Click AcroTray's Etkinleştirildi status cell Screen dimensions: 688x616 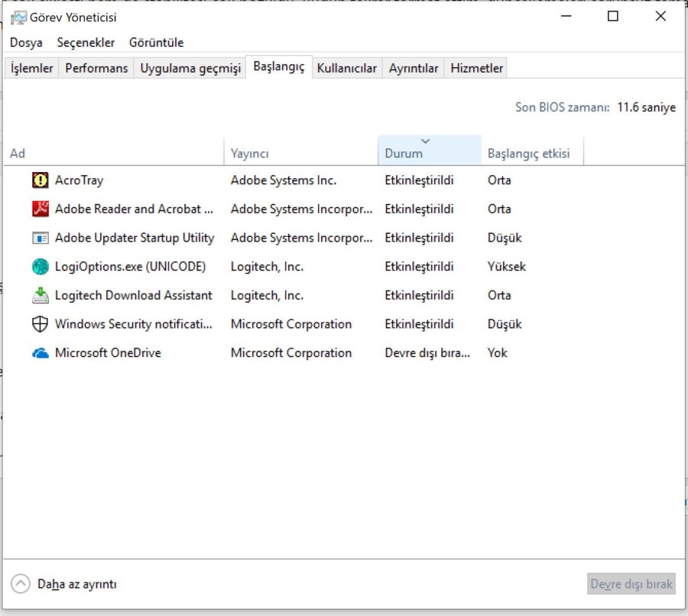(x=419, y=180)
